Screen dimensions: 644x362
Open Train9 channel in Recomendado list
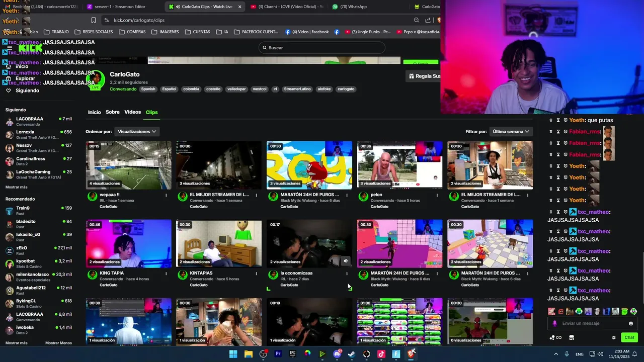(x=38, y=210)
